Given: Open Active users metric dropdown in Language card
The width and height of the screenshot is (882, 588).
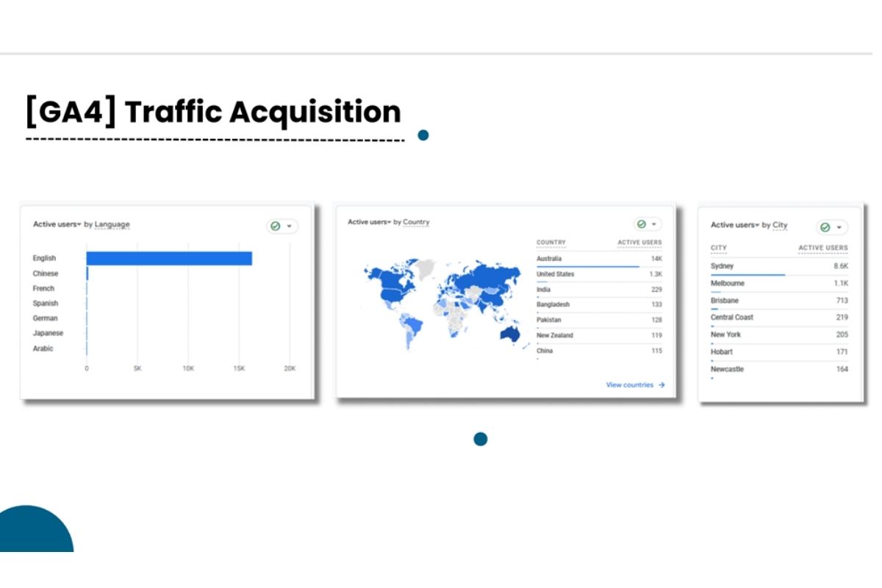Looking at the screenshot, I should tap(57, 224).
